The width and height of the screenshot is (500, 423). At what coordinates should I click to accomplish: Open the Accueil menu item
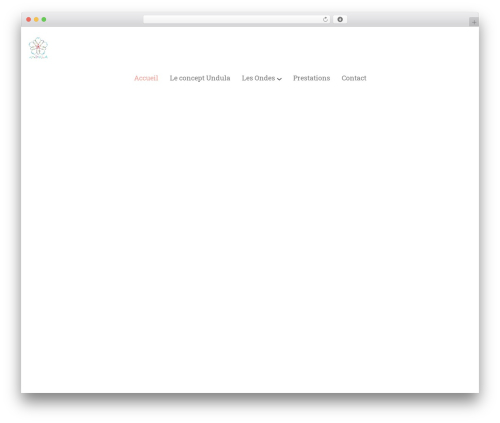pyautogui.click(x=146, y=78)
